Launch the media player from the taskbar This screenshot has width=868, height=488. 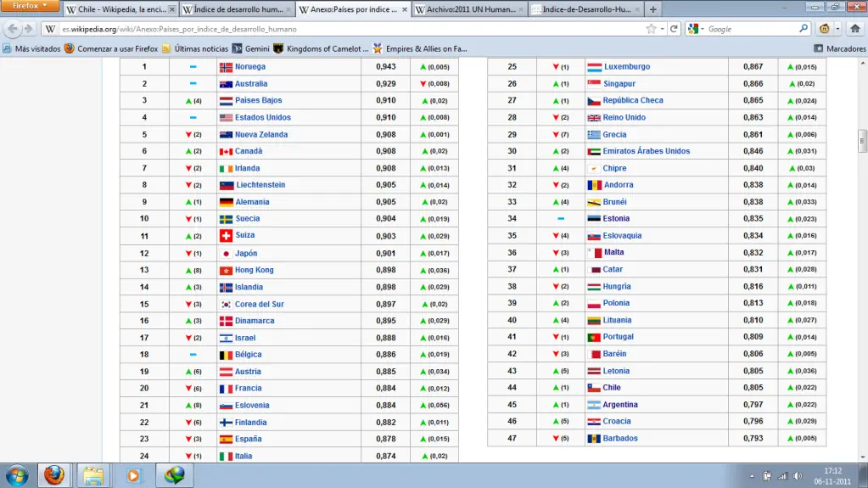pyautogui.click(x=133, y=475)
